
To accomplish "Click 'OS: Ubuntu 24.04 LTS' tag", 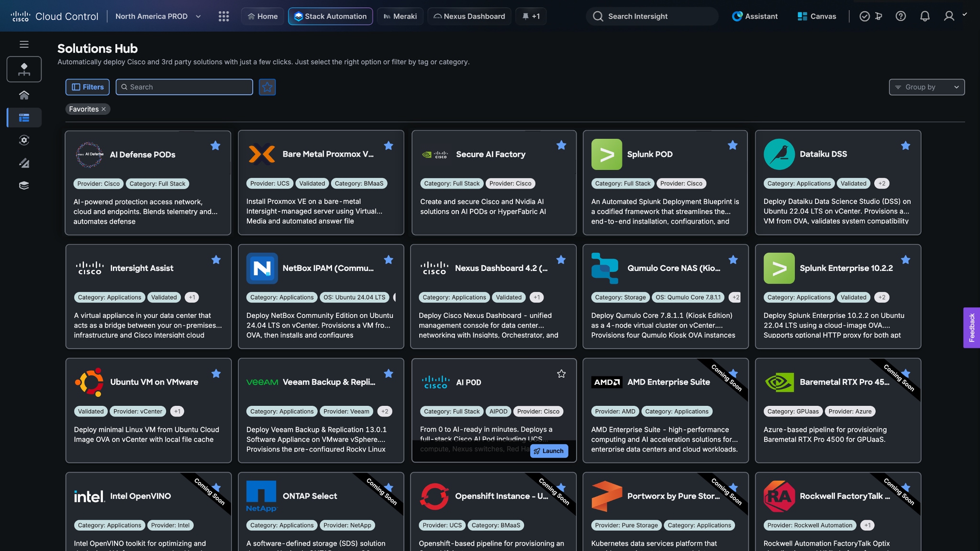I will point(354,297).
